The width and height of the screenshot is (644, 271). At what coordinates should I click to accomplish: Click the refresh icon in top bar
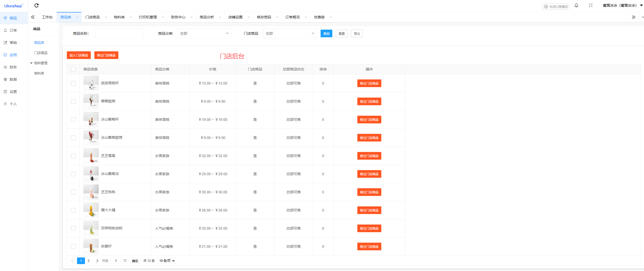pos(36,5)
